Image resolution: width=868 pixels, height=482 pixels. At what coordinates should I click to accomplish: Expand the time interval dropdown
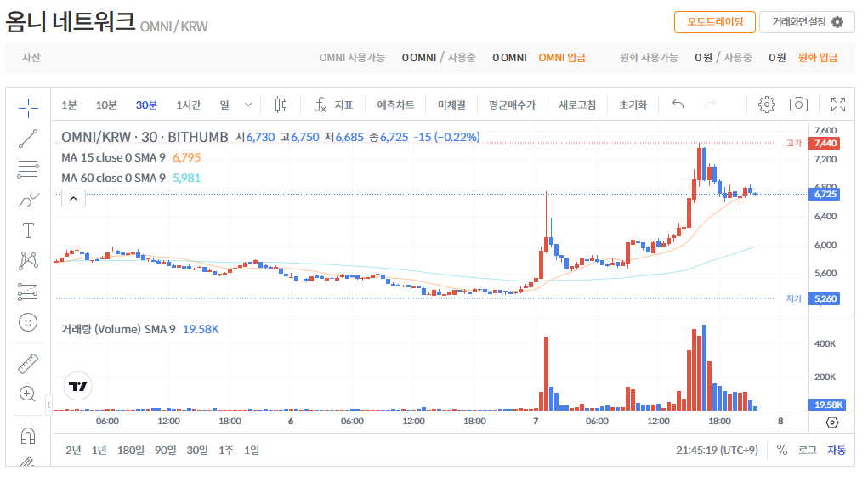click(x=248, y=105)
